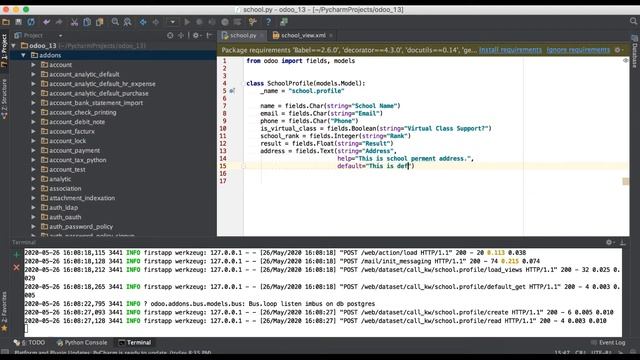Open the Favorites tool window side tab
Image resolution: width=640 pixels, height=360 pixels.
[x=4, y=311]
